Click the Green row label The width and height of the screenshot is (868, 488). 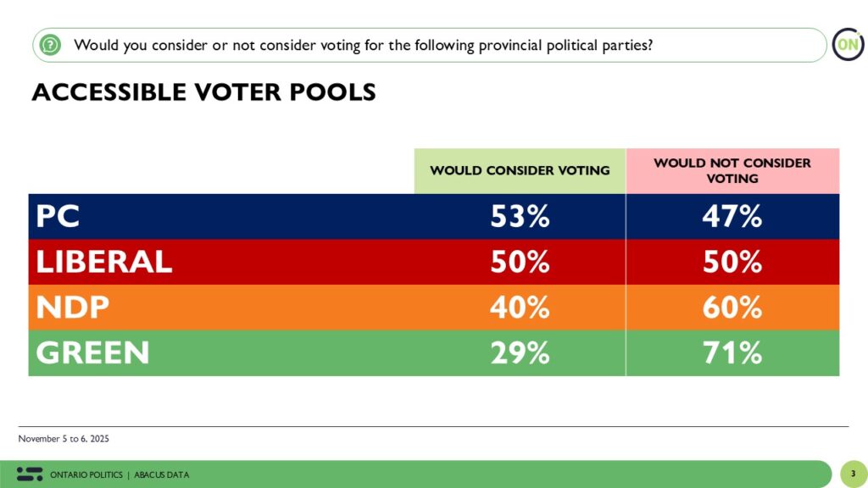point(92,352)
